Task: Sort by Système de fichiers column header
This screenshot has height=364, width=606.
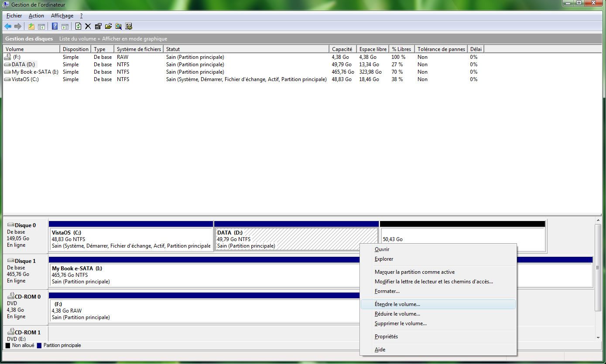Action: (139, 49)
